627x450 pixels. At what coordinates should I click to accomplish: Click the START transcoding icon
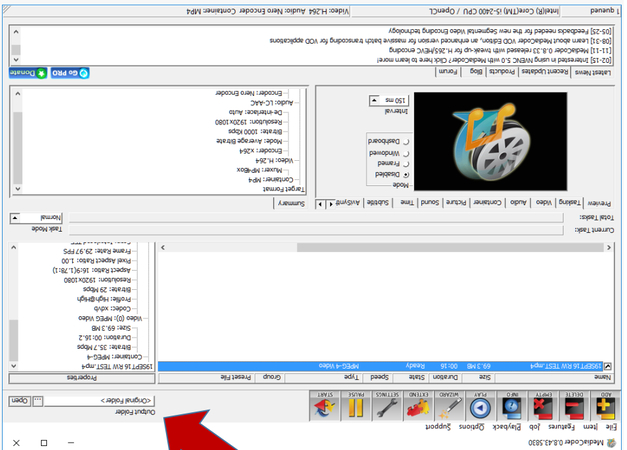[325, 406]
